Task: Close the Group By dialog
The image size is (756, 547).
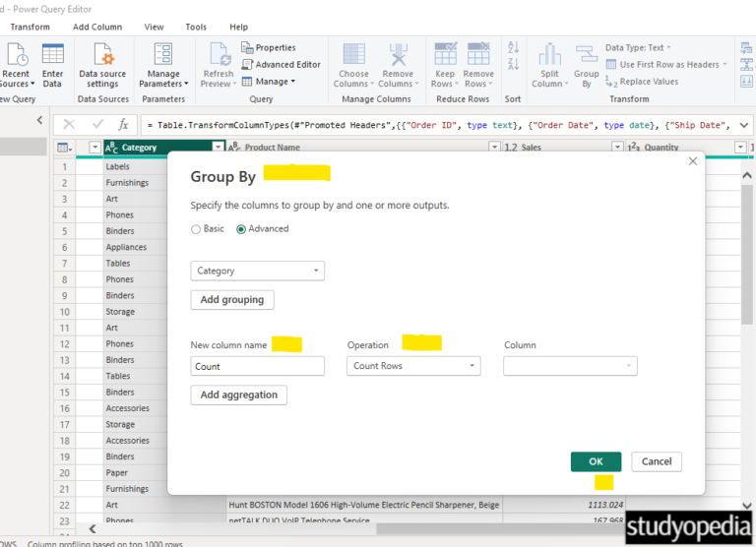Action: coord(693,161)
